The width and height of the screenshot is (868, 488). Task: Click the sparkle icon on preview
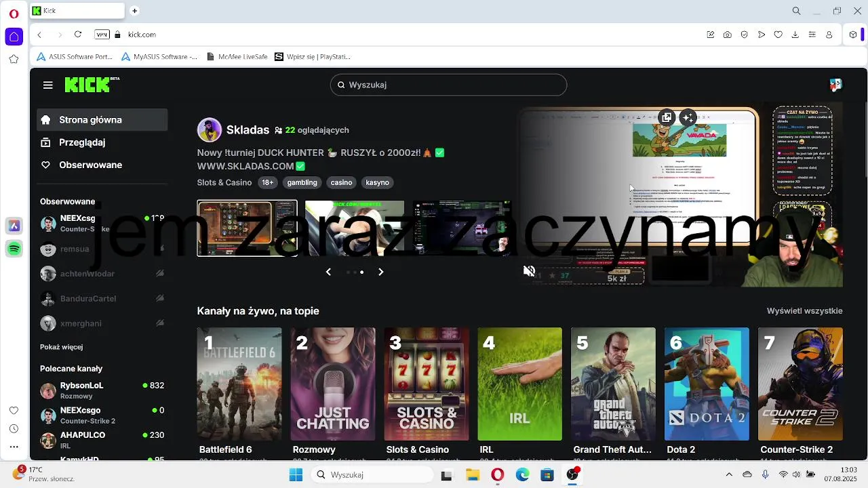(x=688, y=117)
